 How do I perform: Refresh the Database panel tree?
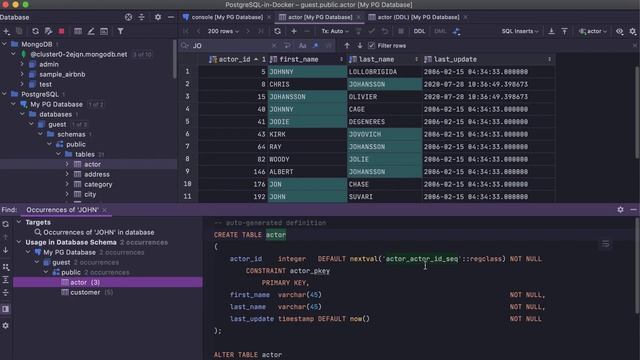36,31
